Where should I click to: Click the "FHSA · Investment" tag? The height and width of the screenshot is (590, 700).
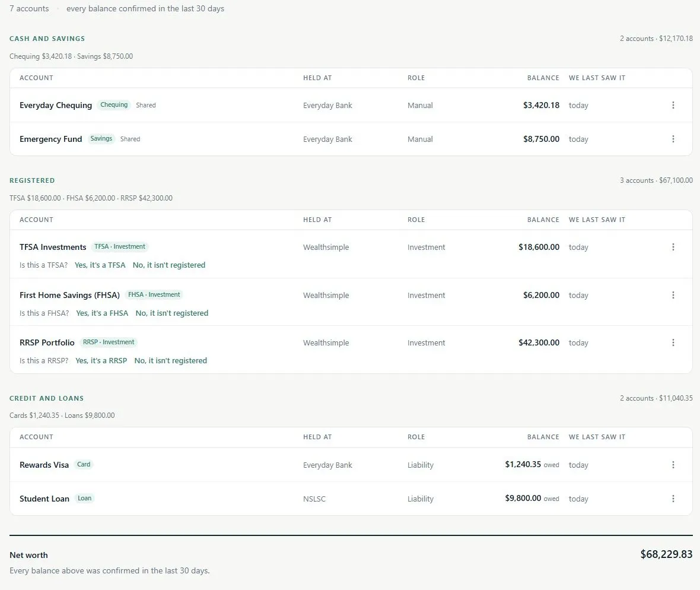pyautogui.click(x=154, y=295)
